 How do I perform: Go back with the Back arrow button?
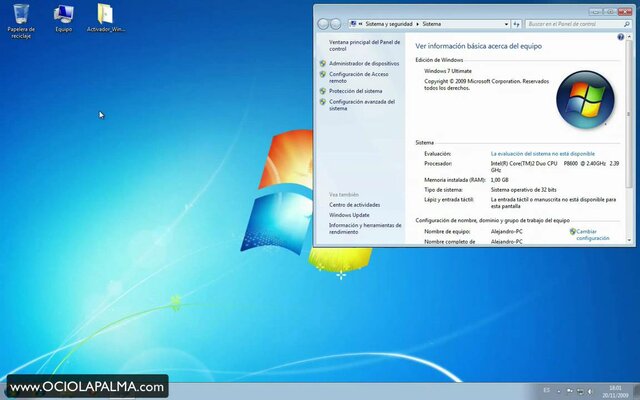pyautogui.click(x=323, y=24)
